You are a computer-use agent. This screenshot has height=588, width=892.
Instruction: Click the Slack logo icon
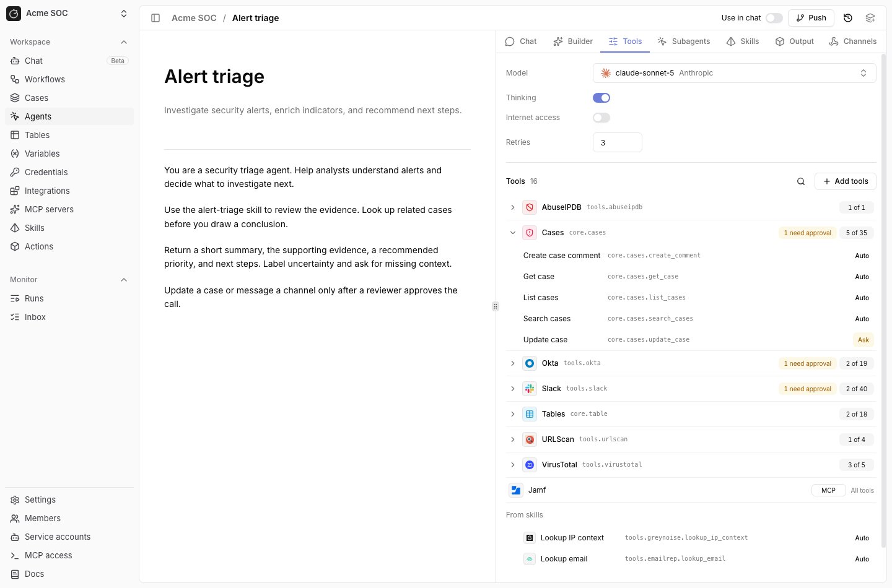(530, 389)
